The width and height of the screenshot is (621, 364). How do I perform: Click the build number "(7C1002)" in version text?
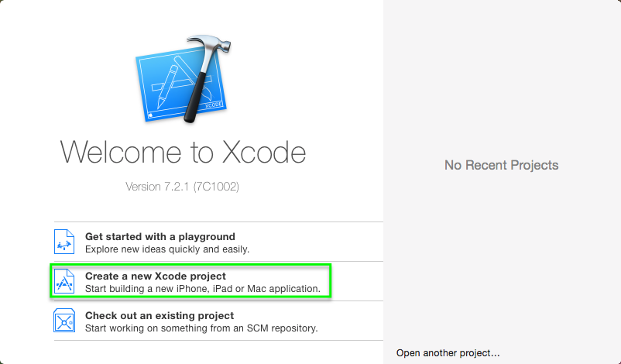tap(221, 187)
